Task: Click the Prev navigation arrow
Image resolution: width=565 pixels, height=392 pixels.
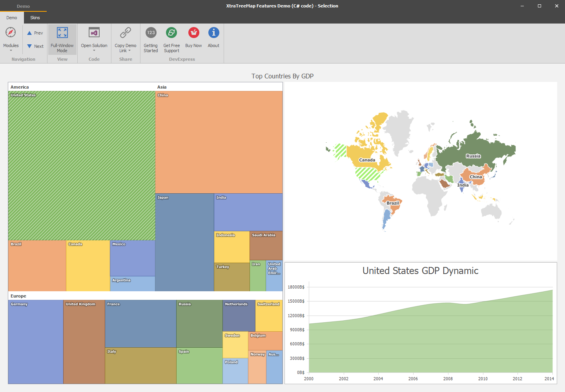Action: tap(35, 33)
